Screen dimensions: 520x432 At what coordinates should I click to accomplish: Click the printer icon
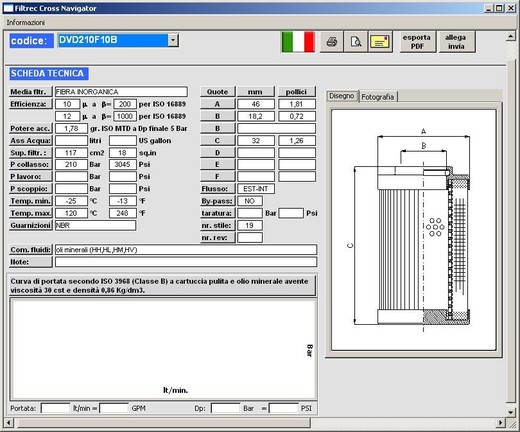point(331,42)
